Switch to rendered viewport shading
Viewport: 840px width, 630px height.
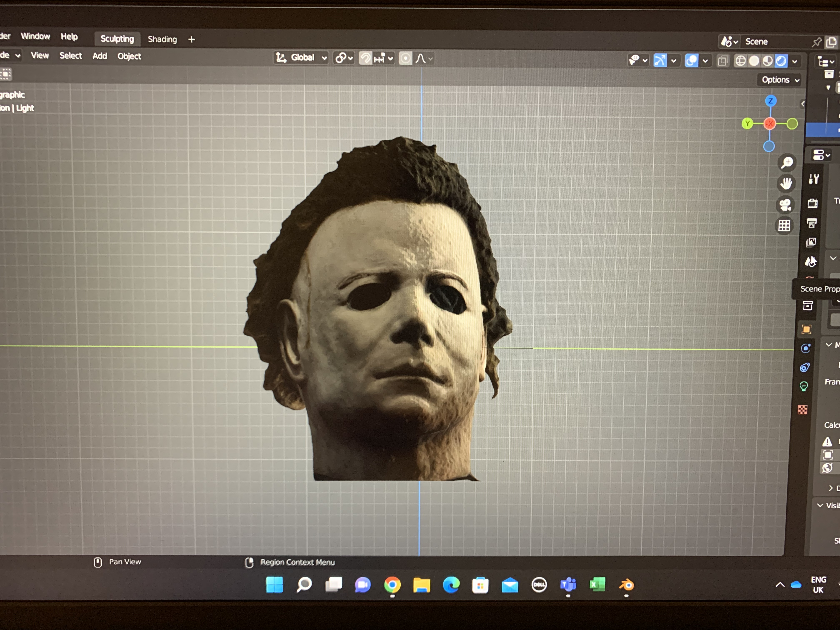781,61
